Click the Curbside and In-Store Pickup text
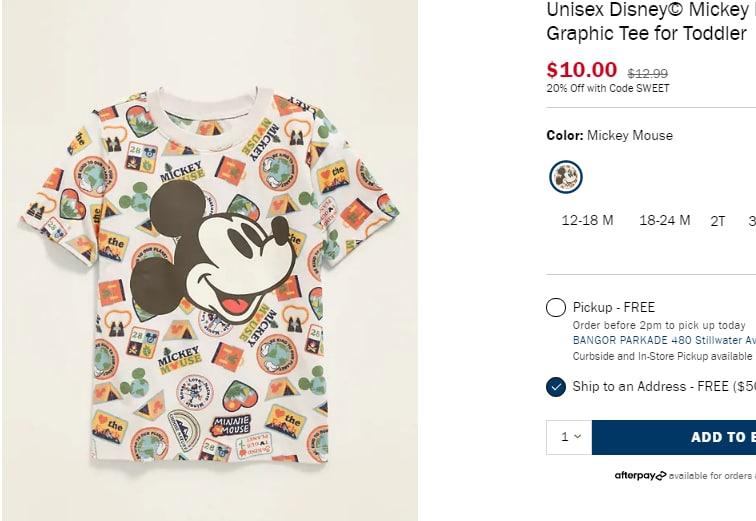Viewport: 756px width, 521px height. [662, 356]
